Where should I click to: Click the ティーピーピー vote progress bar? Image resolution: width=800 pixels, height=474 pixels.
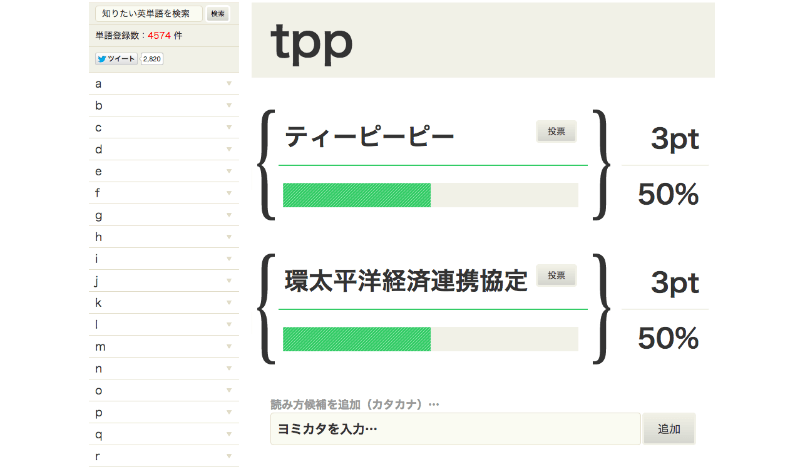(x=431, y=195)
